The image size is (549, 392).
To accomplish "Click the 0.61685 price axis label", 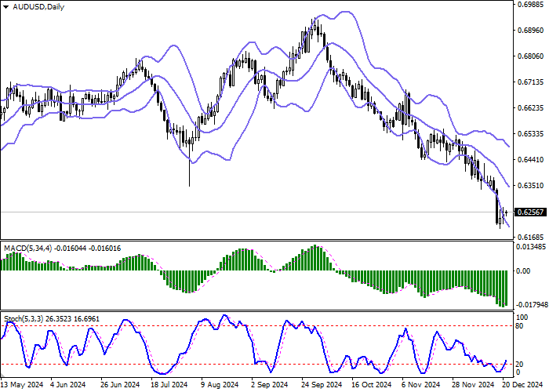I will (531, 237).
